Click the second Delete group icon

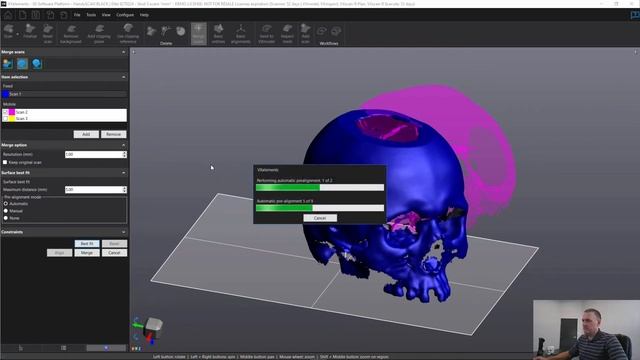(166, 31)
